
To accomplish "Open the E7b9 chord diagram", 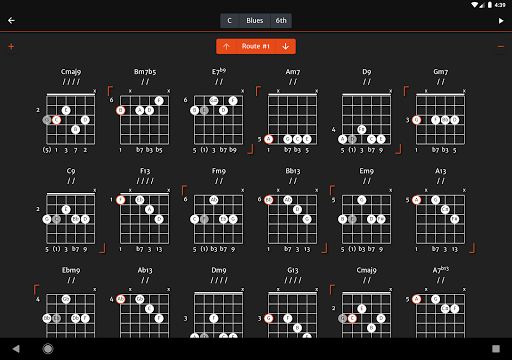I will (x=219, y=119).
